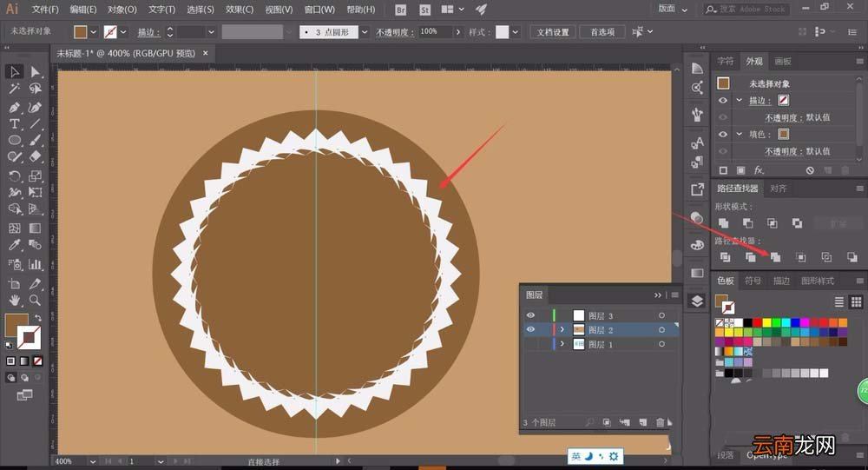868x470 pixels.
Task: Select the Zoom tool
Action: tap(35, 300)
